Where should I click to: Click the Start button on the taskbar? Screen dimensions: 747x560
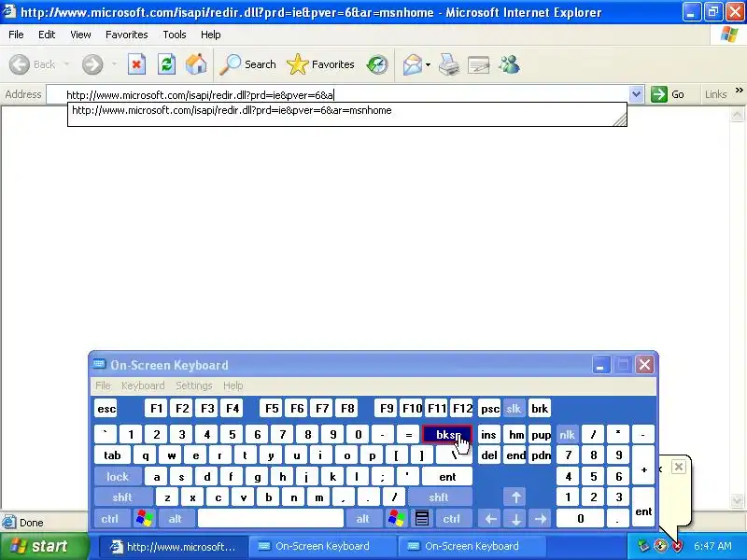pos(45,546)
